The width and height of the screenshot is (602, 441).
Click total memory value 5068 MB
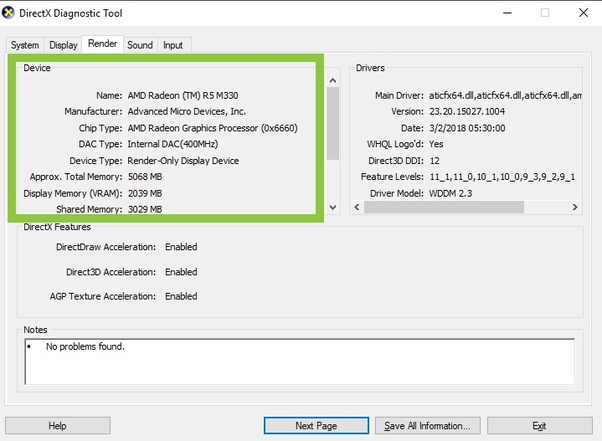(x=145, y=177)
